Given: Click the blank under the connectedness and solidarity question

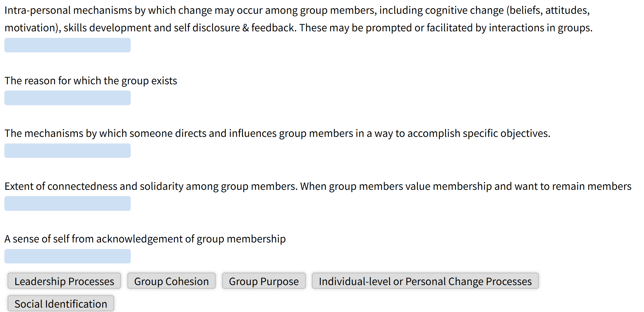Looking at the screenshot, I should [x=67, y=203].
